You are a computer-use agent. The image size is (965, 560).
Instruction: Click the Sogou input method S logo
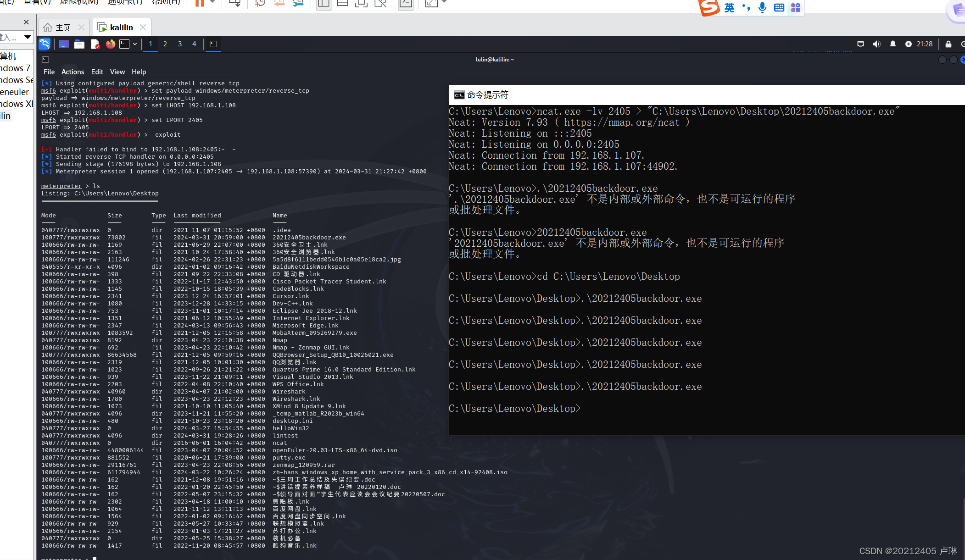pyautogui.click(x=709, y=7)
